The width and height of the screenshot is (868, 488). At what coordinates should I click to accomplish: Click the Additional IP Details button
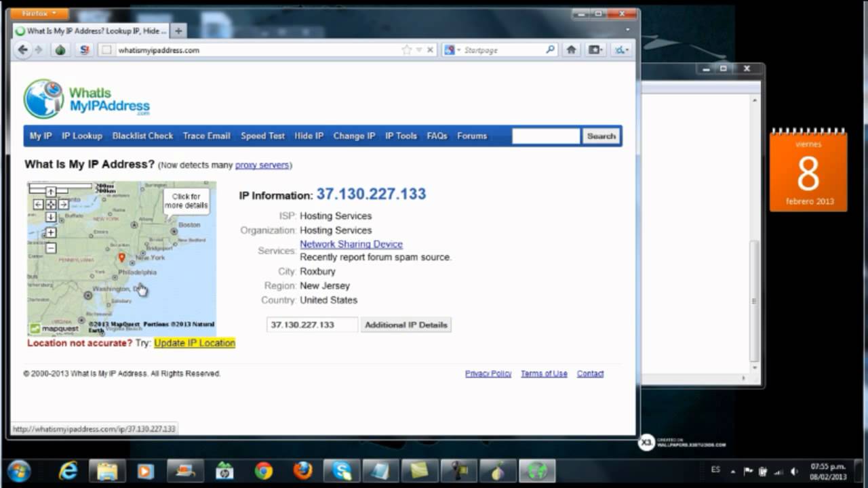click(x=406, y=325)
